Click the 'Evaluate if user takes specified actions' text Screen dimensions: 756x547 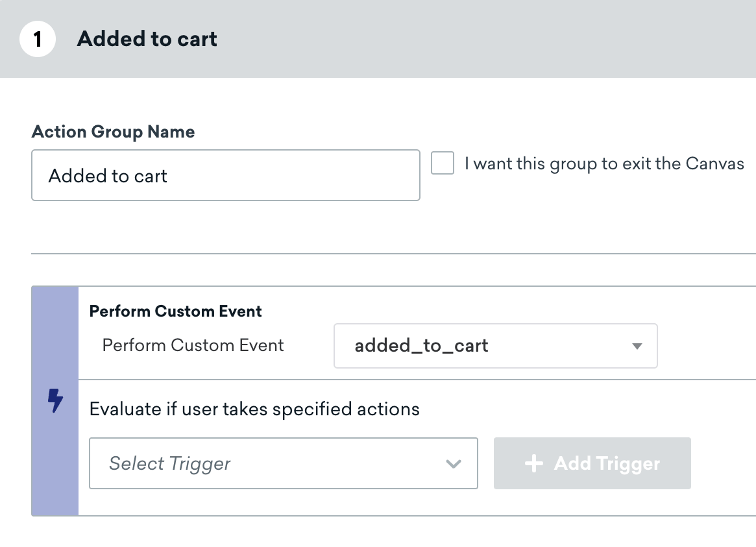254,409
